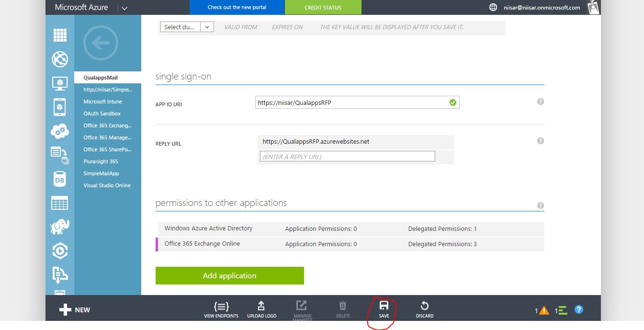Click the green Add application button
Screen dimensions: 644x330
(230, 275)
